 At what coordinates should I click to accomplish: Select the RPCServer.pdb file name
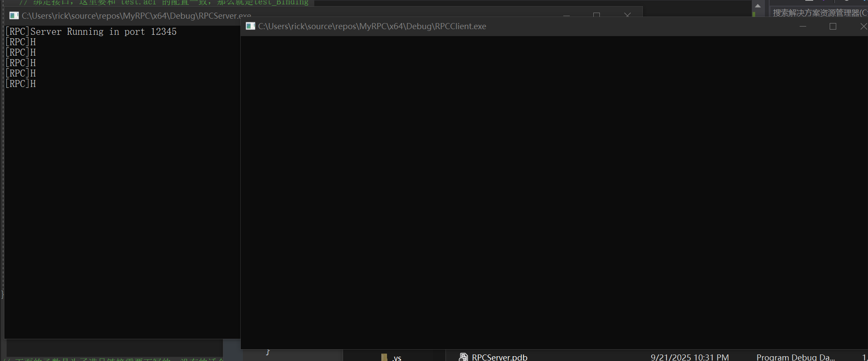(499, 357)
